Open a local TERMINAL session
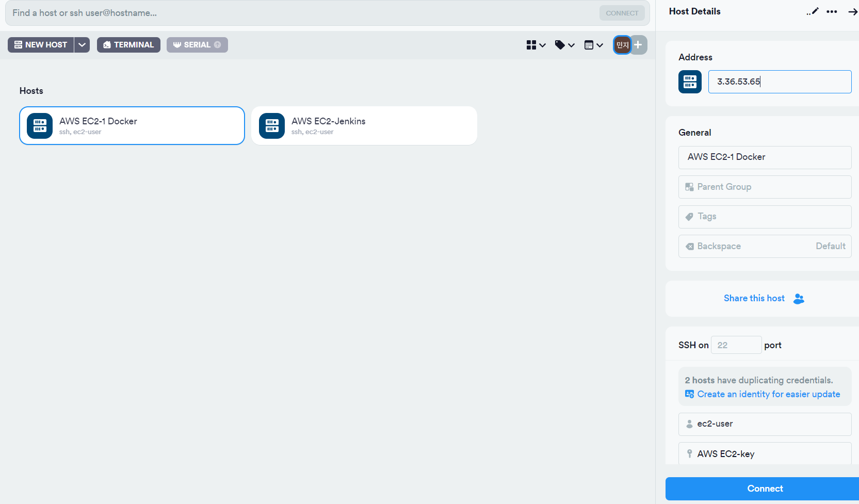This screenshot has height=504, width=859. click(128, 45)
